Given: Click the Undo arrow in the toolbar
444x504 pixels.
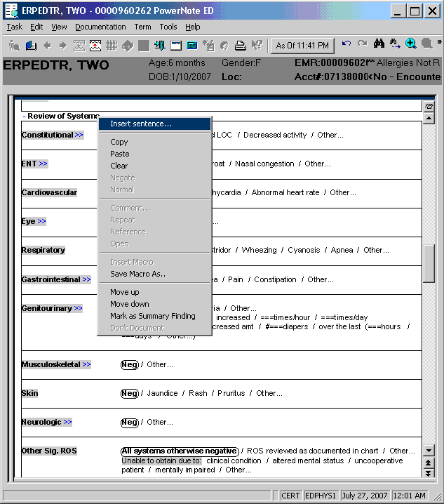Looking at the screenshot, I should 346,45.
